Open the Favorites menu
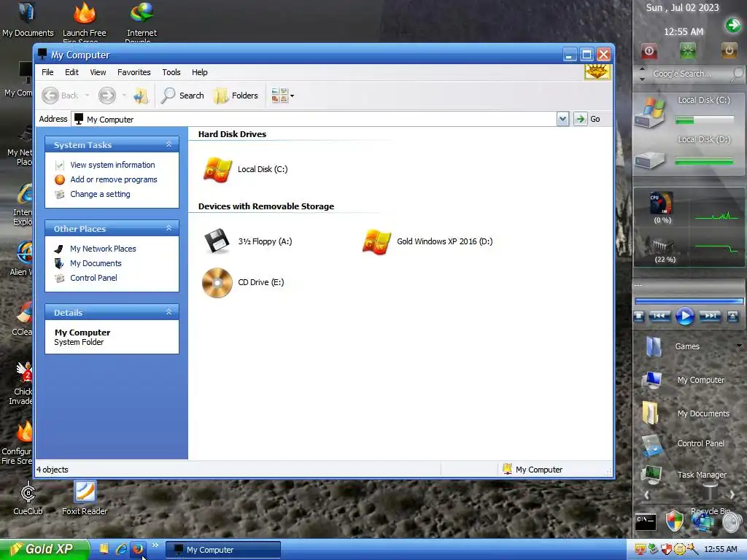 (134, 72)
